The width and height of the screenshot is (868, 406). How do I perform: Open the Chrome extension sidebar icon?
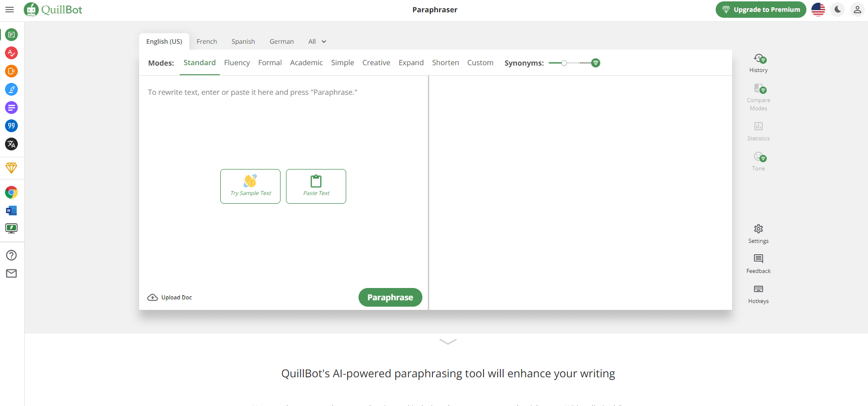11,192
